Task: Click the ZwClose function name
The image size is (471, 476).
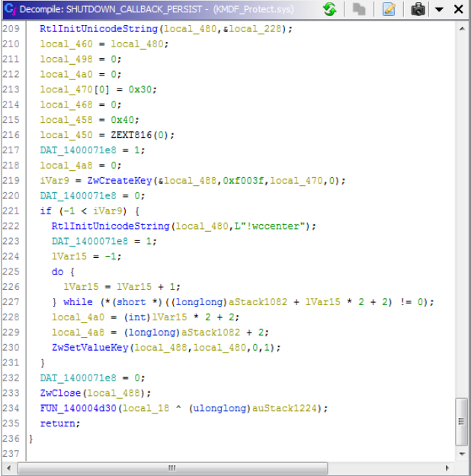Action: click(59, 393)
